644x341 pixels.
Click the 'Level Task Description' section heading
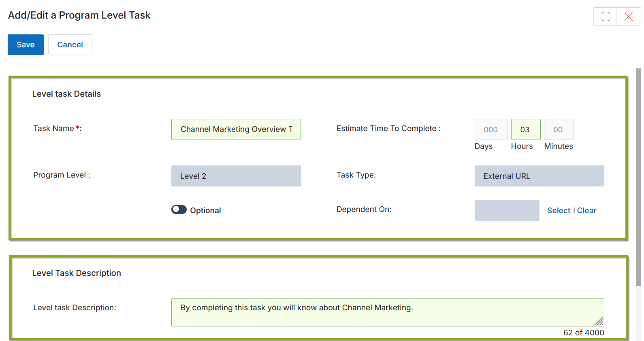(x=77, y=273)
